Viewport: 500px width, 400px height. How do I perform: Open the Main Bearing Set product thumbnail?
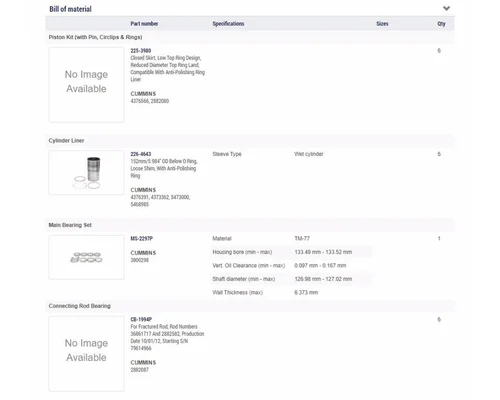click(86, 257)
